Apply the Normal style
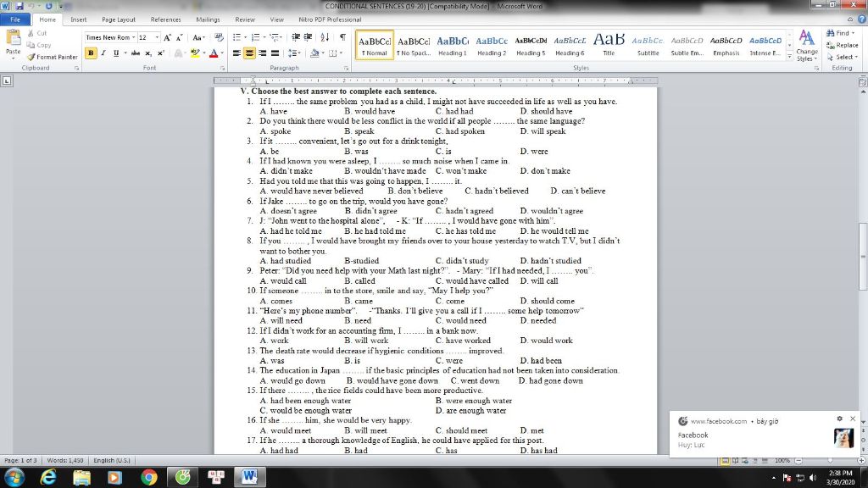The width and height of the screenshot is (868, 488). click(375, 46)
